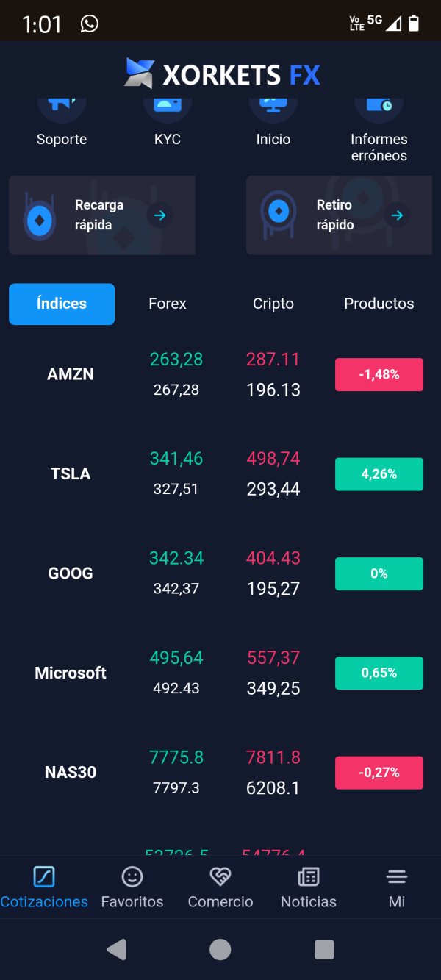Tap the Recarga rápida arrow icon
The height and width of the screenshot is (980, 441).
pos(159,215)
